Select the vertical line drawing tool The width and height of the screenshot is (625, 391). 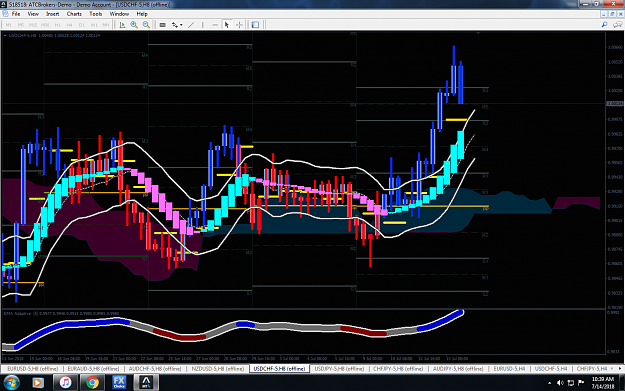pos(203,25)
